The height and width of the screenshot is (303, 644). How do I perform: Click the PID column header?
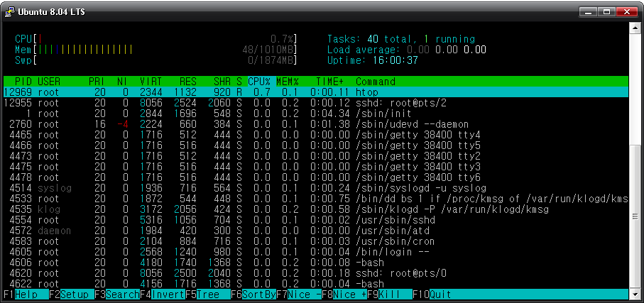[23, 82]
